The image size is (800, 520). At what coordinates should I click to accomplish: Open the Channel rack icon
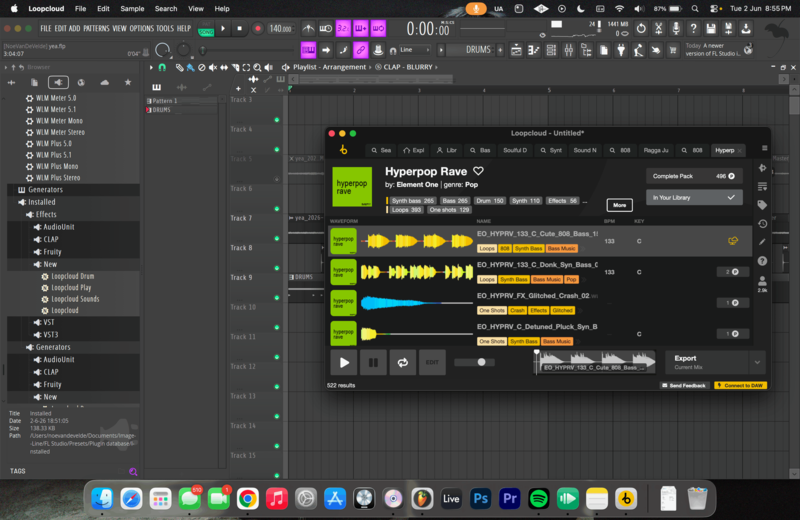551,50
